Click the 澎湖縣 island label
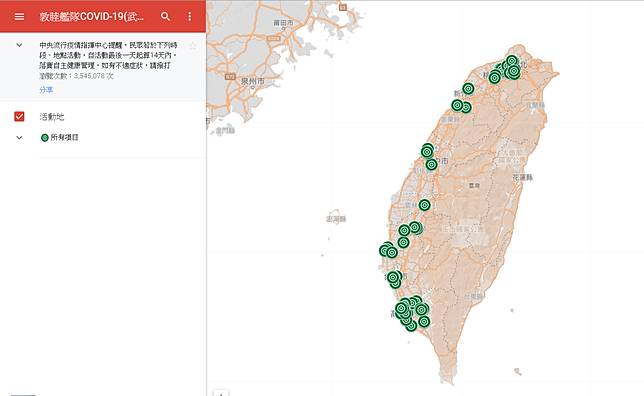The width and height of the screenshot is (644, 396). pyautogui.click(x=336, y=219)
